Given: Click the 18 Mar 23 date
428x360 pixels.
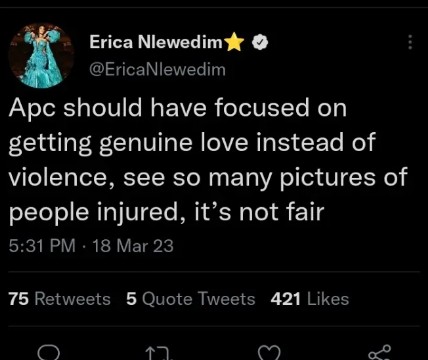Looking at the screenshot, I should tap(132, 246).
